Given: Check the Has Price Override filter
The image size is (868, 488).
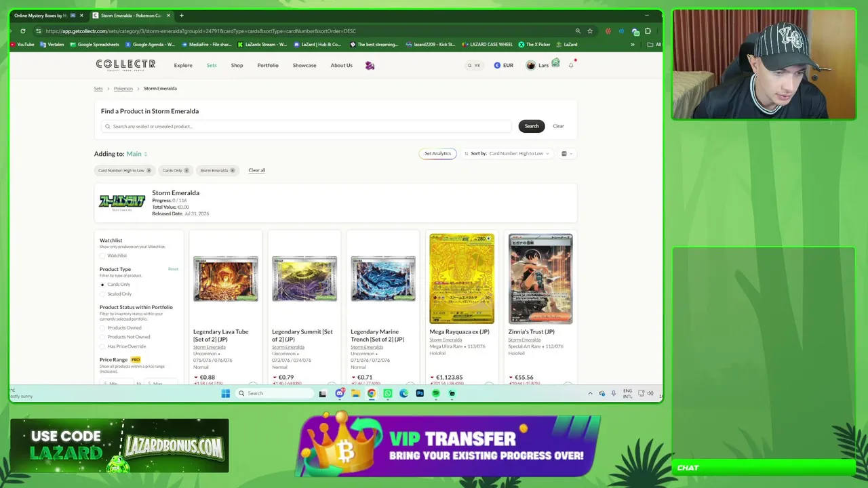Looking at the screenshot, I should point(102,346).
